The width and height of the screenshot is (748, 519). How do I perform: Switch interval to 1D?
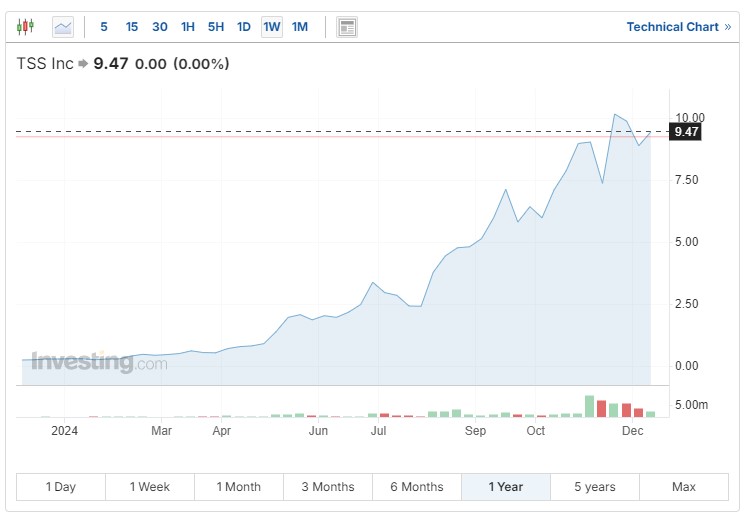(244, 27)
